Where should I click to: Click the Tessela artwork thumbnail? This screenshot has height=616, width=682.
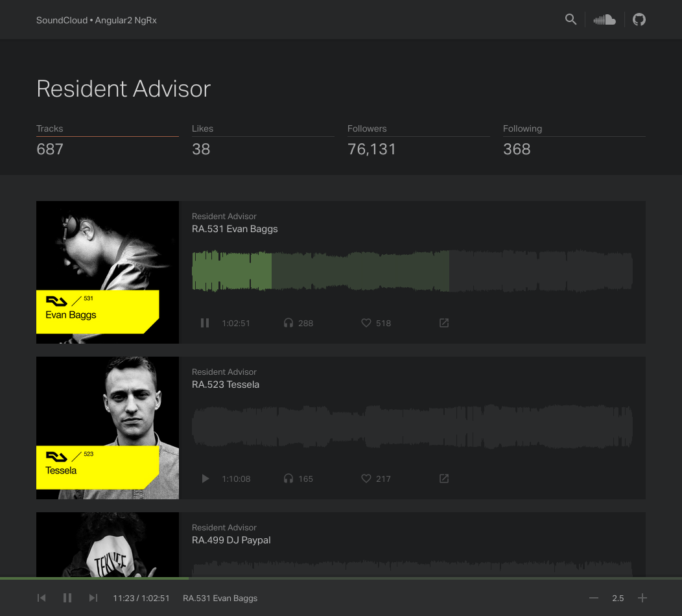click(x=108, y=428)
